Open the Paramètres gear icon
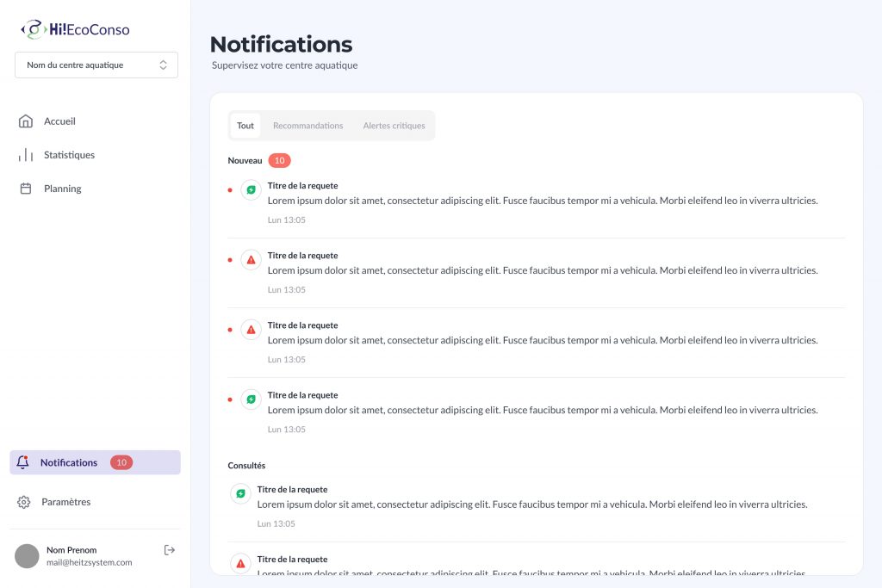 coord(24,502)
